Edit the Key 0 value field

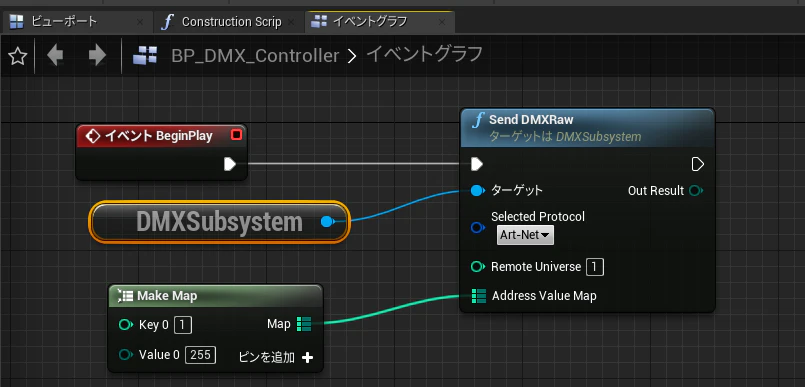[183, 324]
